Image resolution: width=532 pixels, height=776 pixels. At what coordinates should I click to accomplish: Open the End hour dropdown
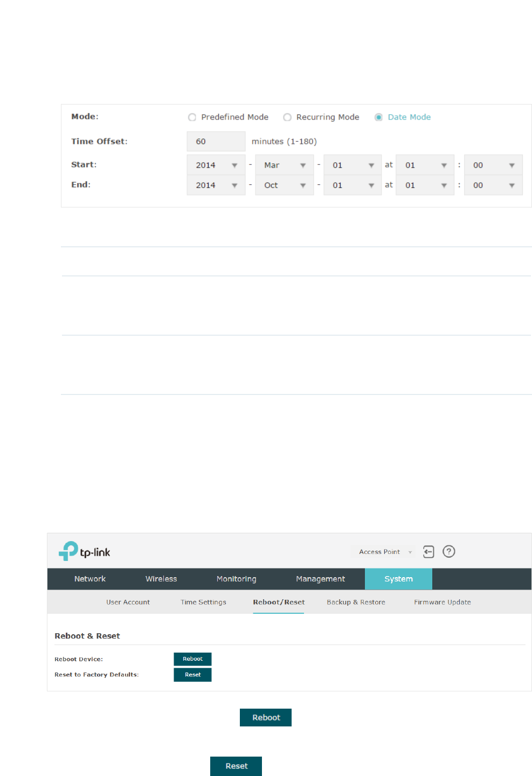point(425,185)
